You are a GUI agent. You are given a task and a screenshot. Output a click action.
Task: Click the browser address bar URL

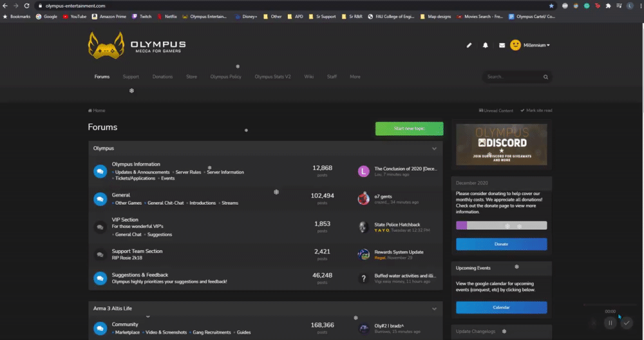[75, 6]
